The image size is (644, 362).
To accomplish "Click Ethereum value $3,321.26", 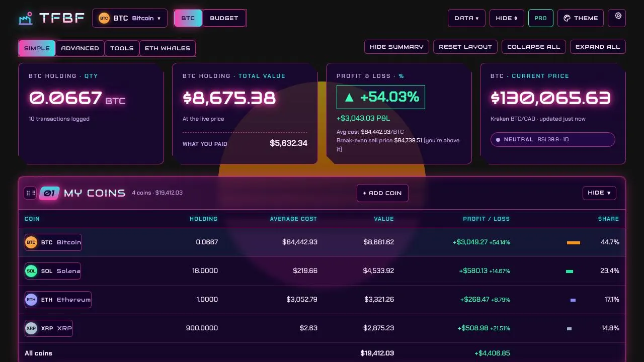I will tap(379, 300).
